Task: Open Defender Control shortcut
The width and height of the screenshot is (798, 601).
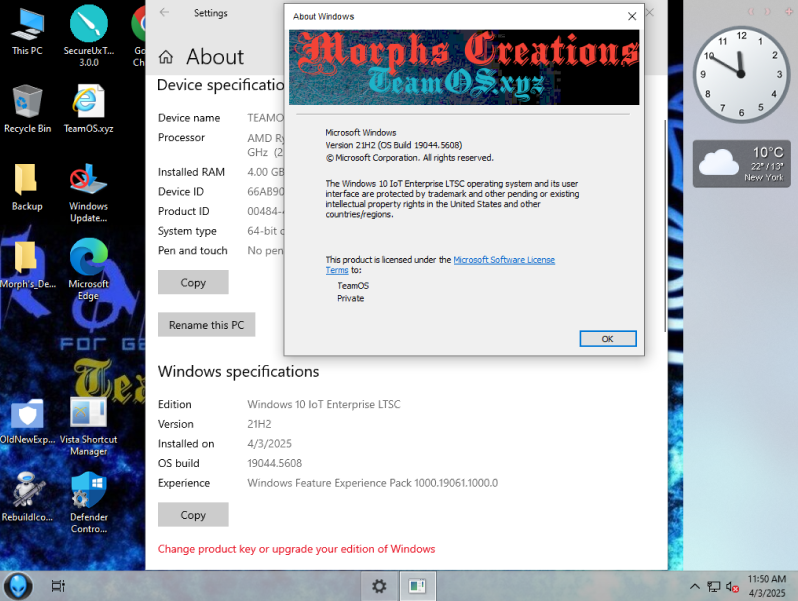Action: [89, 503]
